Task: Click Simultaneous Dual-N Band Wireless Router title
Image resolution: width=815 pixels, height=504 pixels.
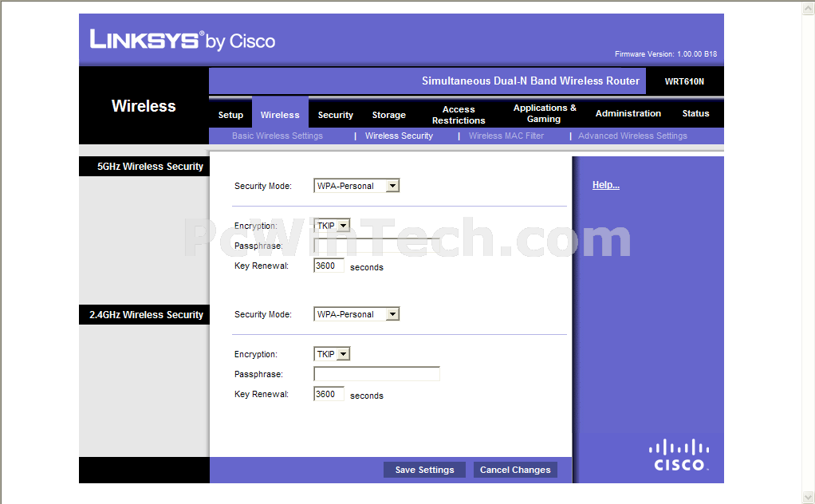Action: (530, 81)
